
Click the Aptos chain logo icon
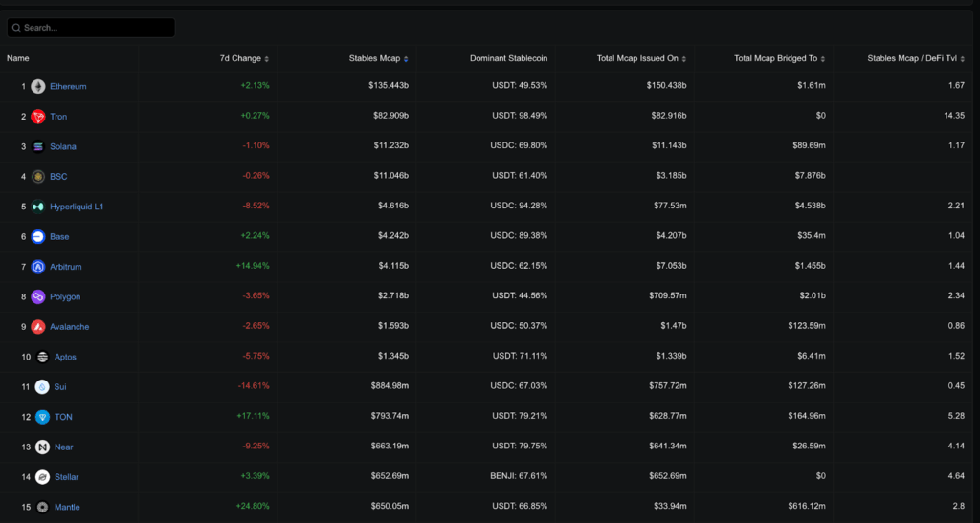42,357
